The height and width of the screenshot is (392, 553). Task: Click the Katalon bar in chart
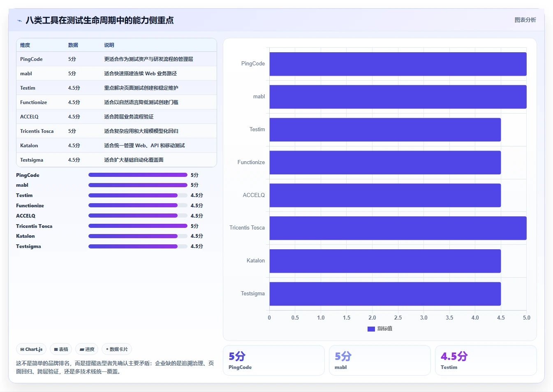385,261
